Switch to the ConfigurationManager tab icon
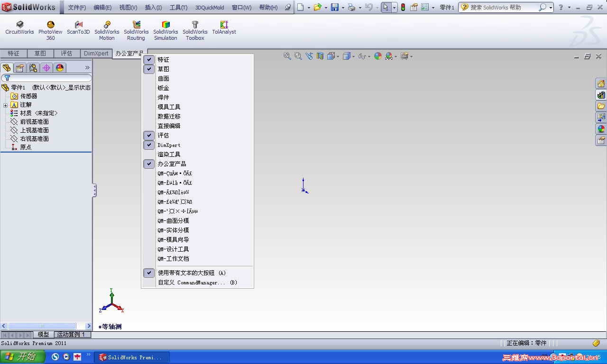This screenshot has height=364, width=607. [x=33, y=68]
